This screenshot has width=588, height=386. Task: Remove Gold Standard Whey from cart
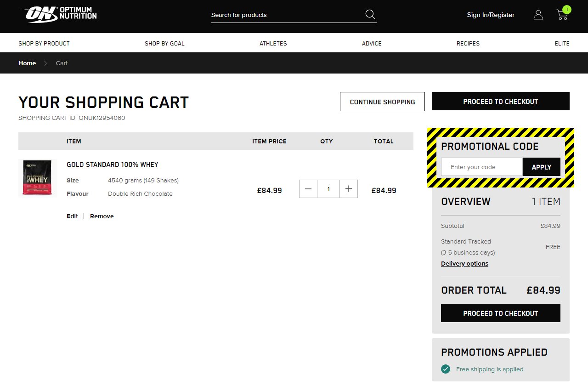[x=102, y=216]
